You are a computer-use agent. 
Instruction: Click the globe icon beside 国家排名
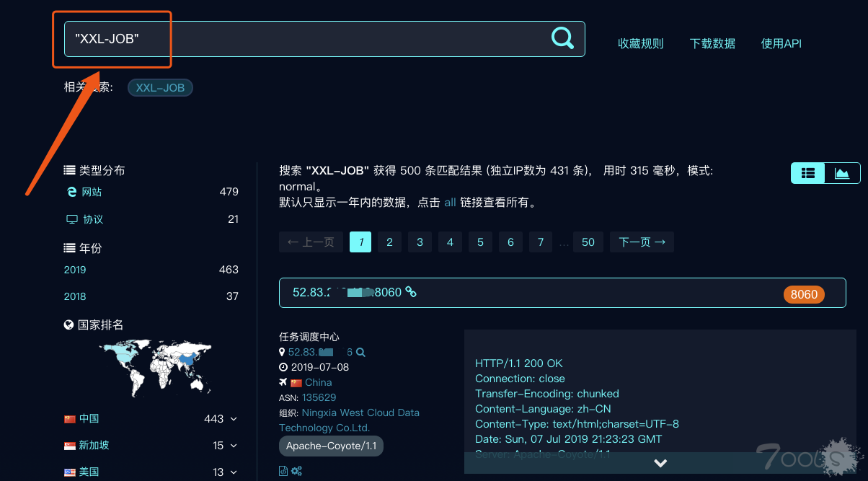(x=69, y=325)
